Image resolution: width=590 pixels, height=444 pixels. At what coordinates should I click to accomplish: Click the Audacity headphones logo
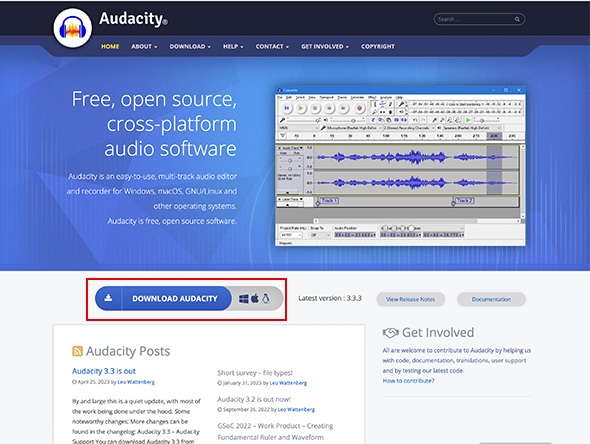[73, 29]
